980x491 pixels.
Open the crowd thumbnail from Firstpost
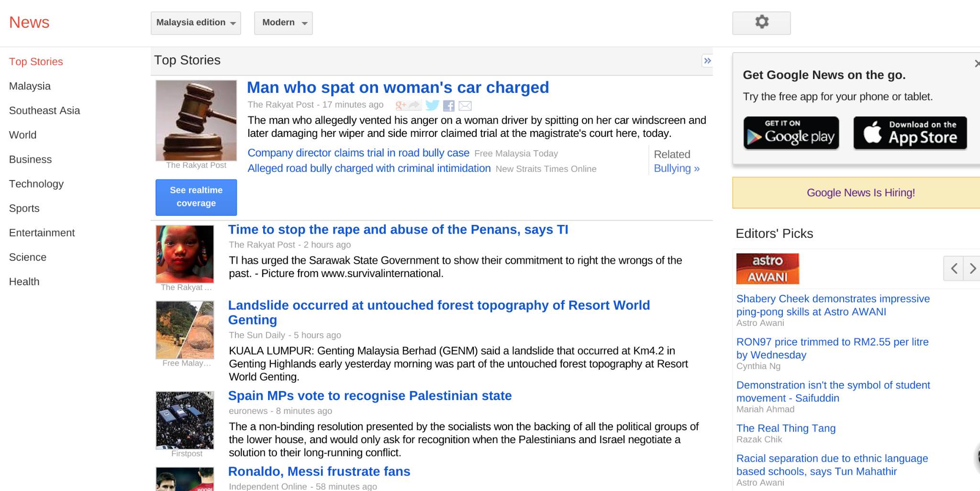pos(185,420)
